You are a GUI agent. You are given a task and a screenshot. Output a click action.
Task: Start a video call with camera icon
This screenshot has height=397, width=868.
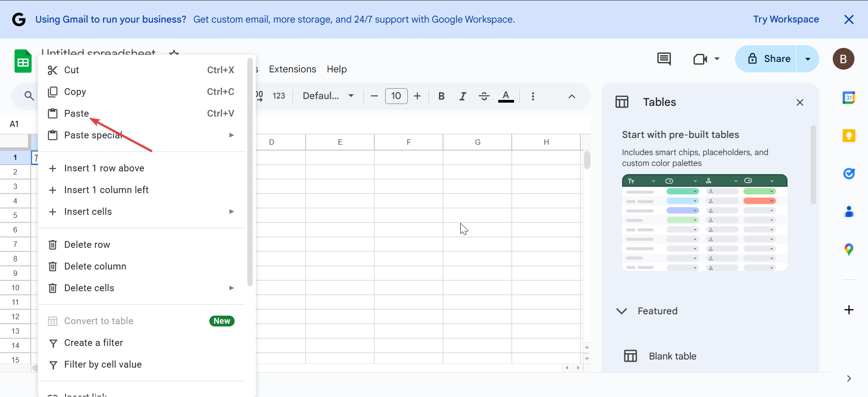pos(700,59)
